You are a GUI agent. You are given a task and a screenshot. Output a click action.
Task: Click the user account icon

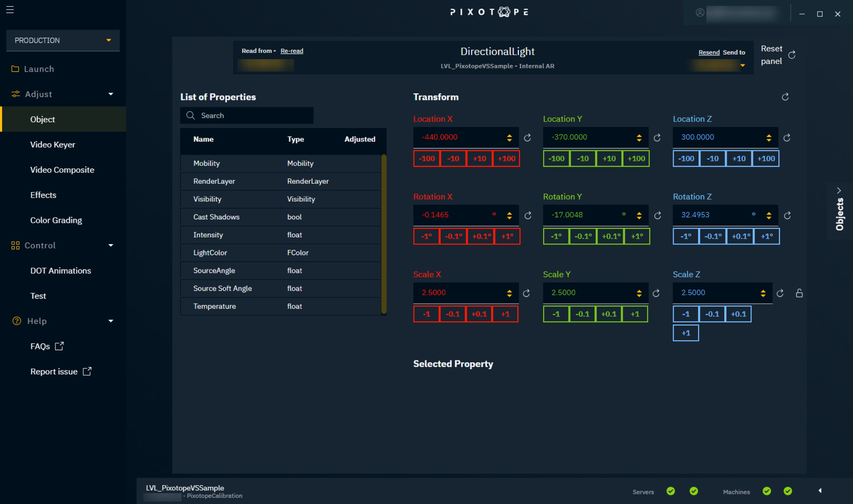700,12
